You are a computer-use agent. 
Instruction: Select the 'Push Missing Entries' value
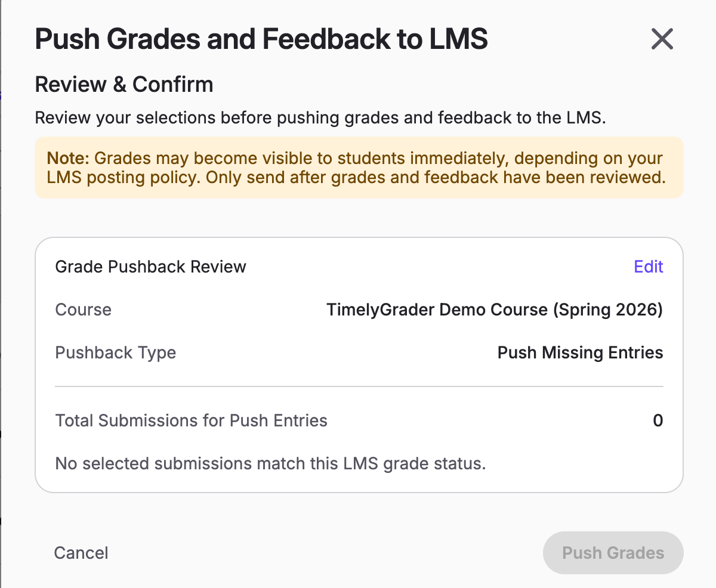pos(581,353)
